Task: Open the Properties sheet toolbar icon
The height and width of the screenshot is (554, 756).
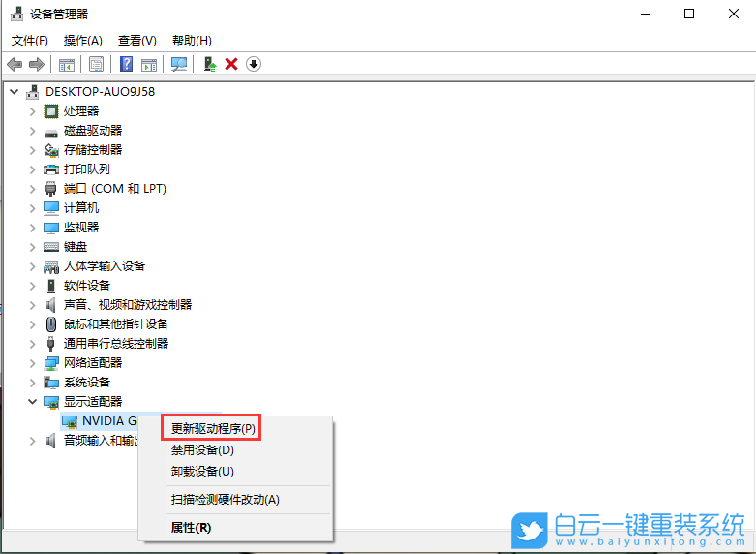Action: point(97,64)
